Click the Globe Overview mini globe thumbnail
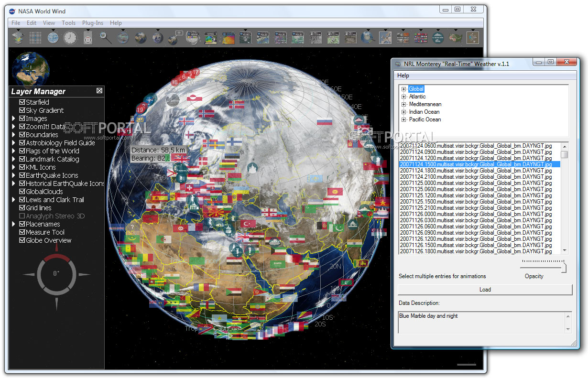 click(31, 70)
